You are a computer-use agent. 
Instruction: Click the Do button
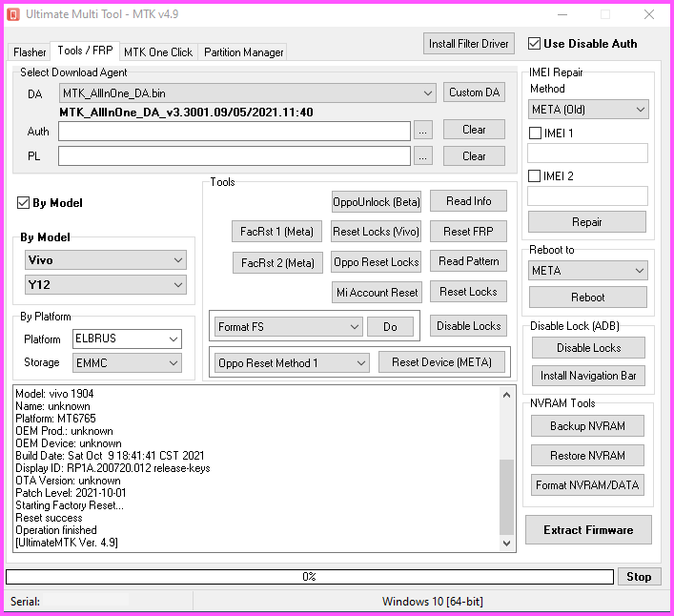(x=390, y=327)
